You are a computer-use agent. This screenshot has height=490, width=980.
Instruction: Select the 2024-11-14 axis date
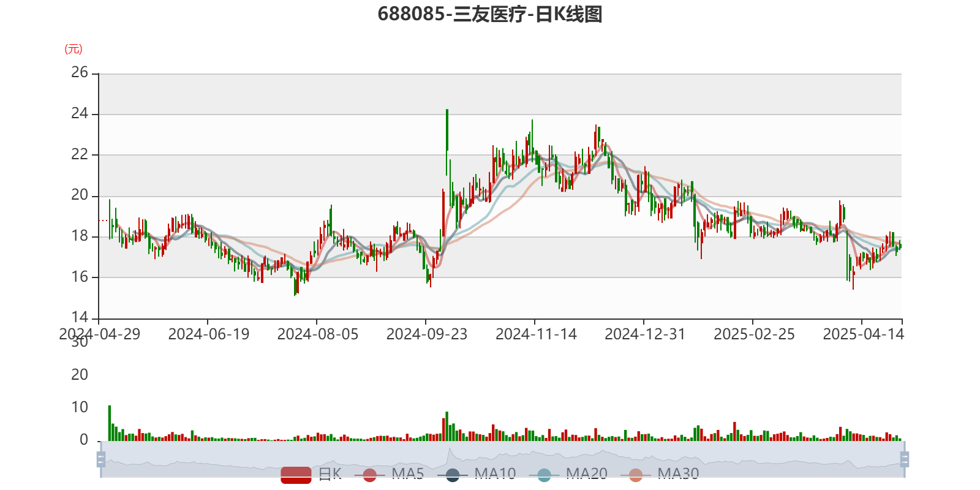coord(536,334)
